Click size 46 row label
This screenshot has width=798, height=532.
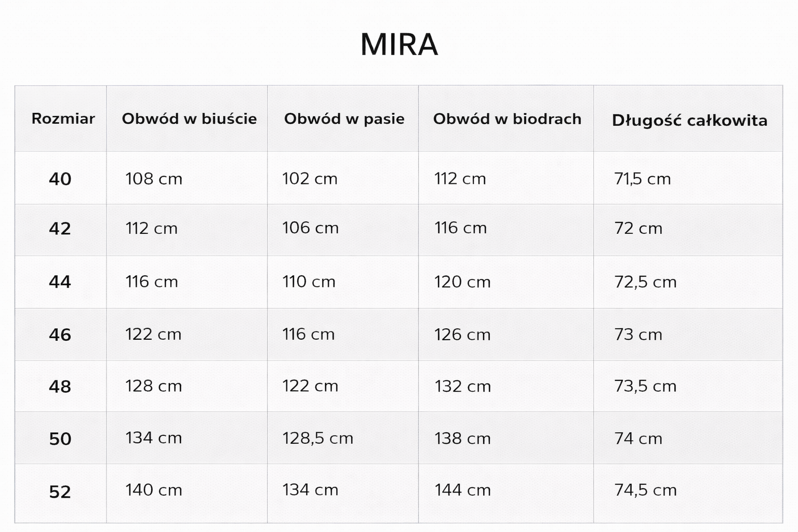60,335
